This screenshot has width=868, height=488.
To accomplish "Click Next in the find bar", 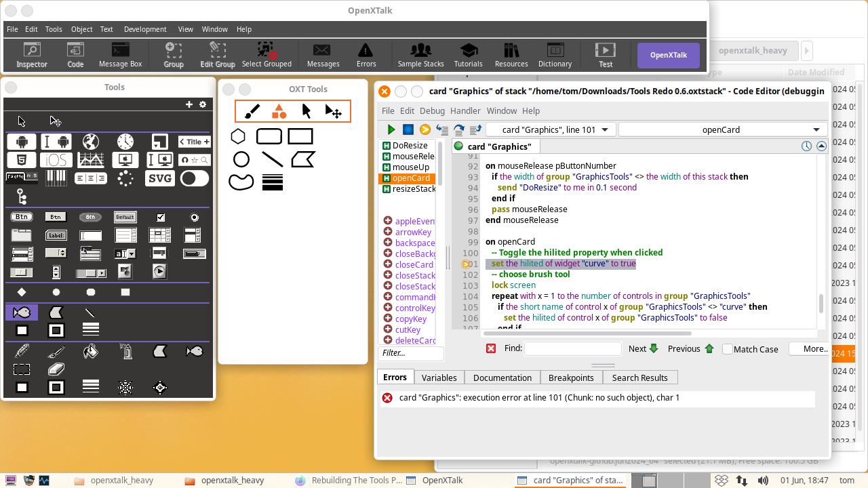I will [x=644, y=348].
